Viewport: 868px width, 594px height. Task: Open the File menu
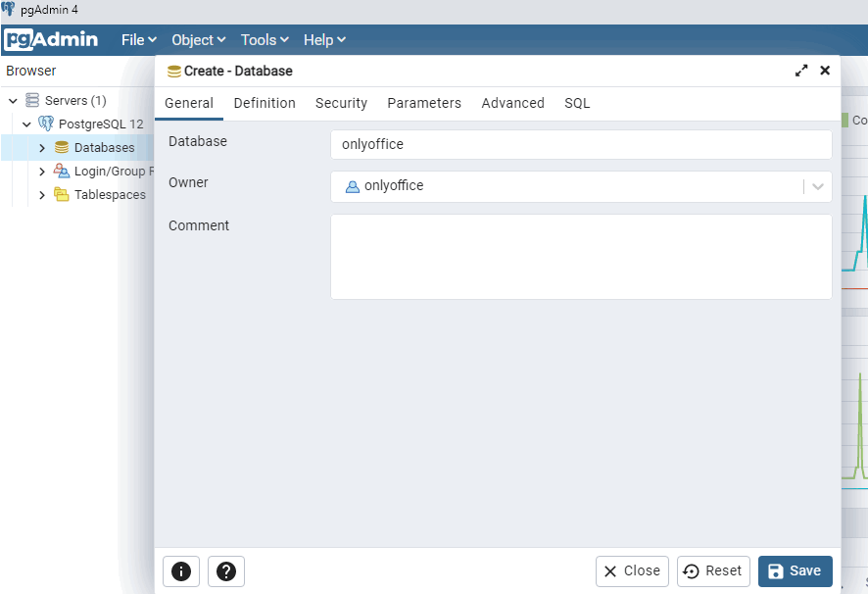coord(139,40)
